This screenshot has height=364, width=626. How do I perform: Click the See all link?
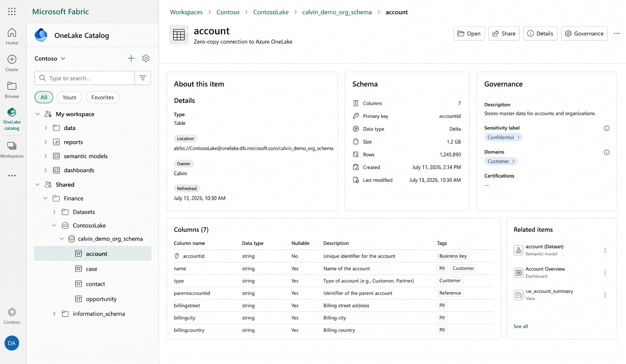(521, 326)
